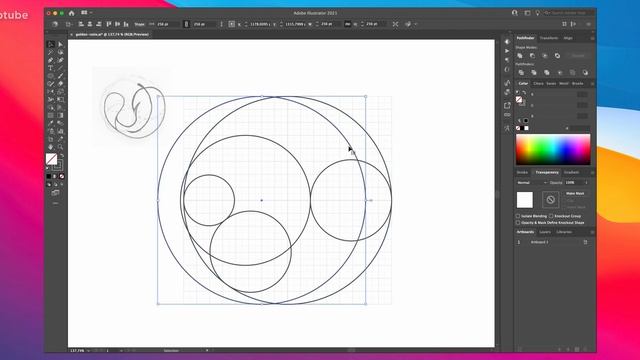
Task: Swap fill and stroke in toolbar
Action: (62, 156)
